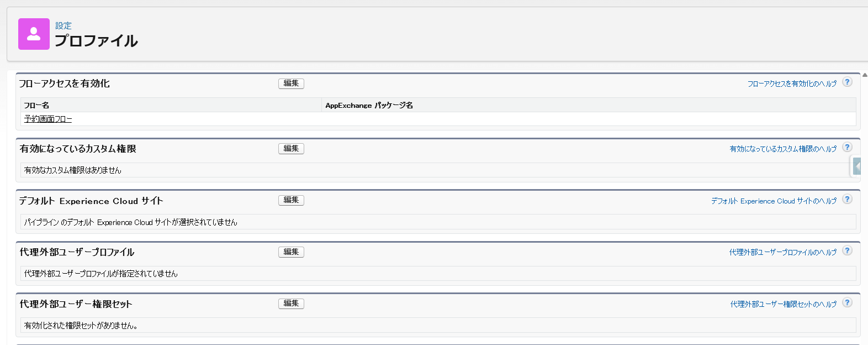The height and width of the screenshot is (345, 868).
Task: Edit the 代理外部ユーザープロファイル section
Action: point(291,252)
